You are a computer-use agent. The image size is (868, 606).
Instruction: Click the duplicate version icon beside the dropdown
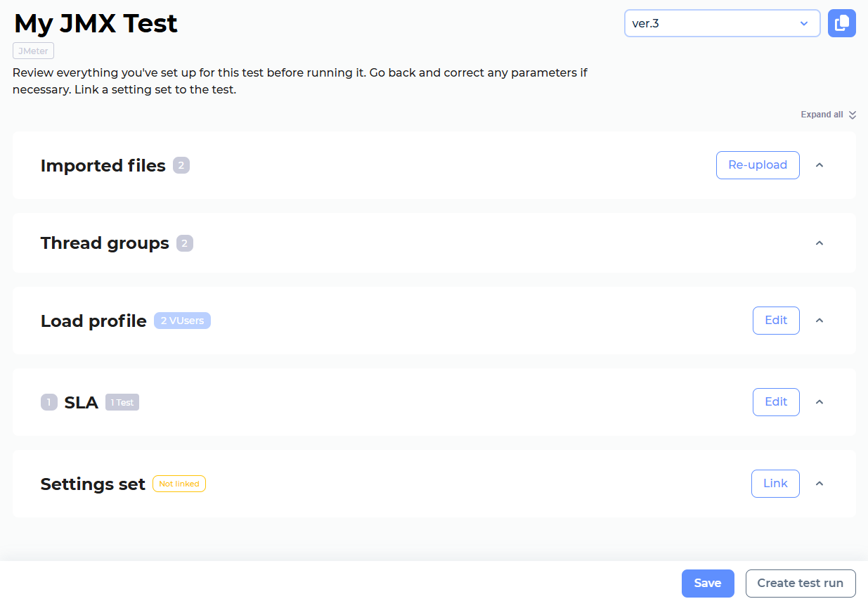(x=841, y=22)
